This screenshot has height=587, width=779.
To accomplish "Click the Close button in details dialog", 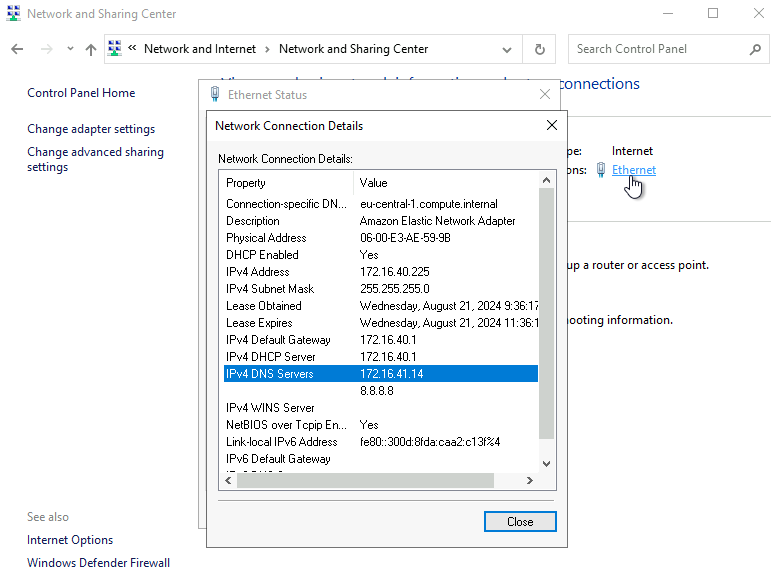I will [520, 522].
